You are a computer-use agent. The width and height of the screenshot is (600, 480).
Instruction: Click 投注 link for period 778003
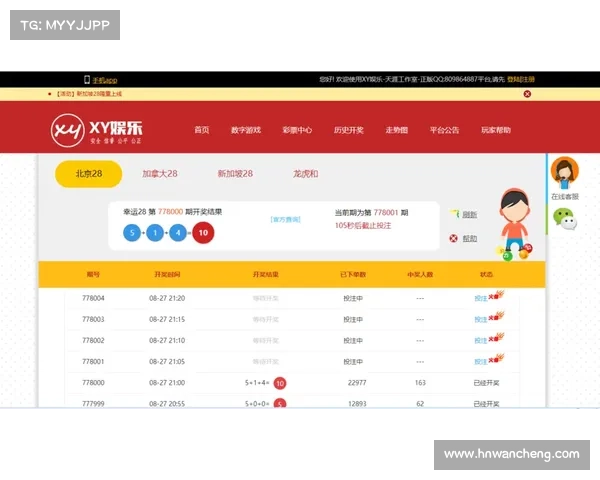tap(481, 319)
